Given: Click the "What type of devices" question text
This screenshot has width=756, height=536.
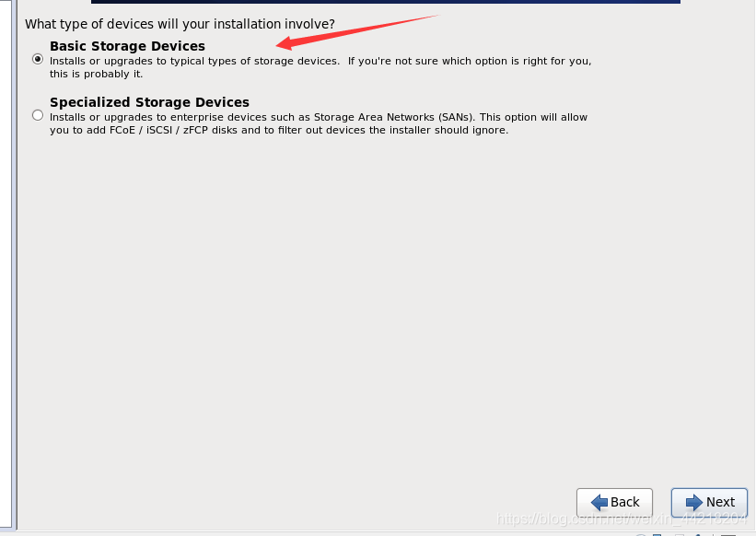Looking at the screenshot, I should [x=180, y=23].
